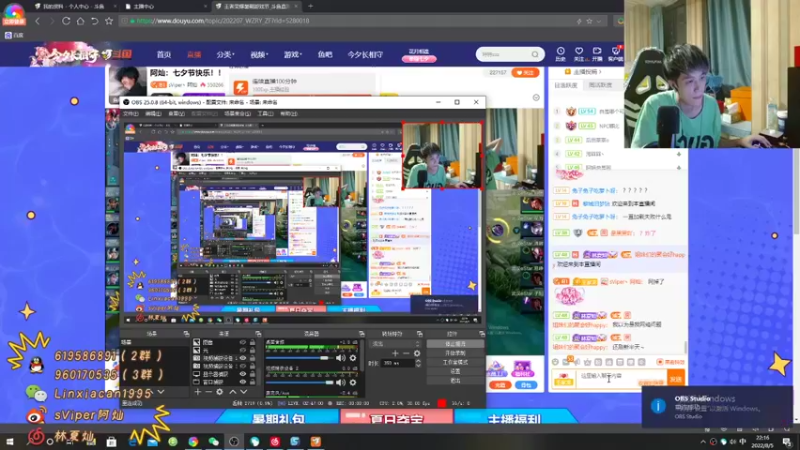
Task: Add a new source with the plus icon
Action: click(197, 392)
